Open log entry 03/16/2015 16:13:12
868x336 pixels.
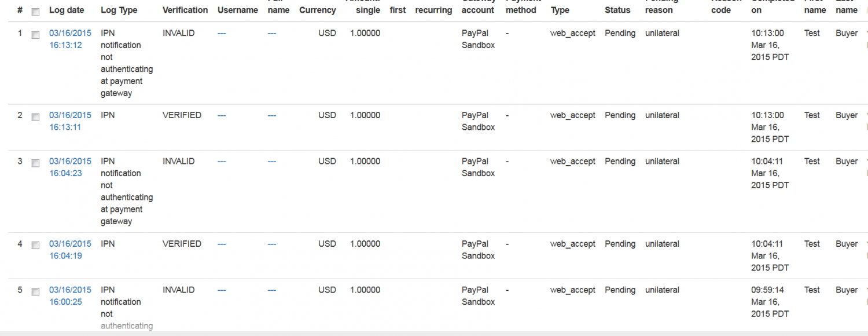pyautogui.click(x=70, y=39)
